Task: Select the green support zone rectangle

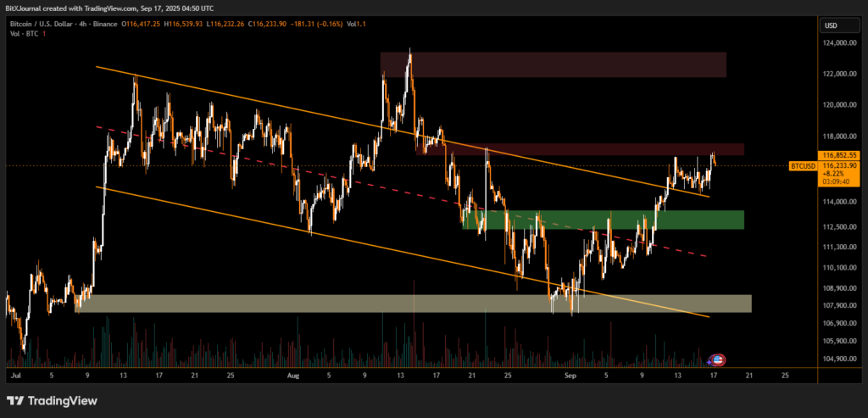Action: pyautogui.click(x=604, y=220)
